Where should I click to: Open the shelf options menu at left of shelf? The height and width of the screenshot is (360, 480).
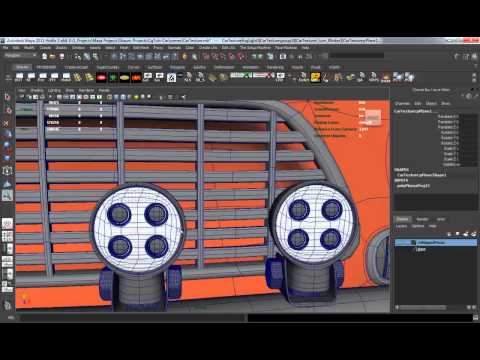(x=8, y=78)
